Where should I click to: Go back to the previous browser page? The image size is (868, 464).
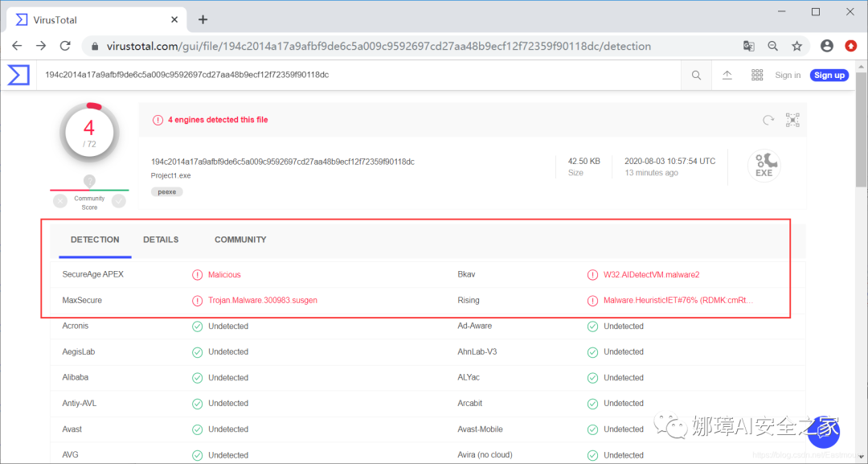pyautogui.click(x=17, y=46)
